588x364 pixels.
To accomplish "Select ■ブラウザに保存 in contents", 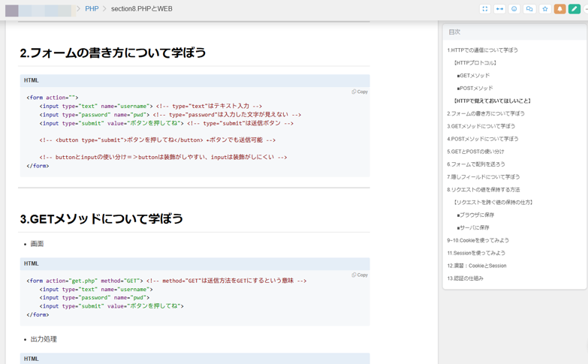I will [x=475, y=215].
